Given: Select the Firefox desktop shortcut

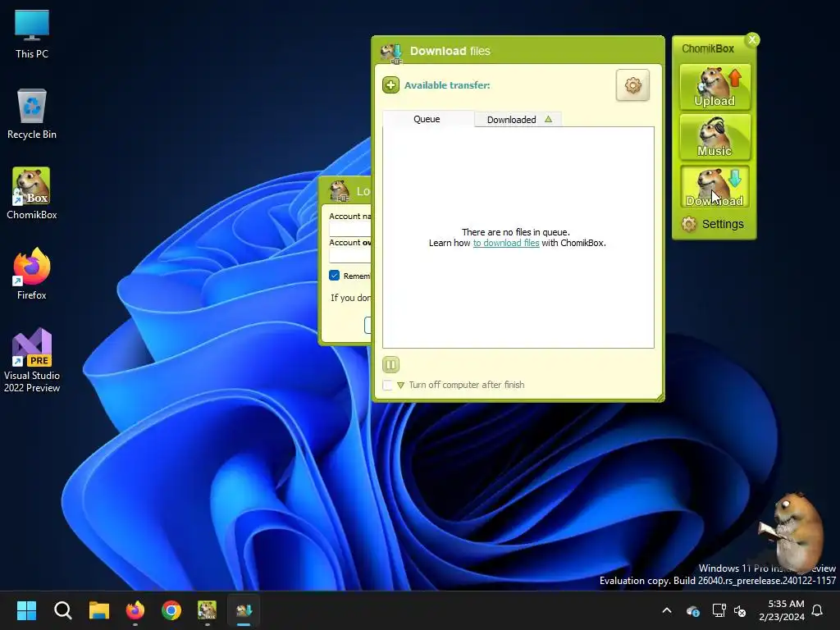Looking at the screenshot, I should click(x=32, y=274).
